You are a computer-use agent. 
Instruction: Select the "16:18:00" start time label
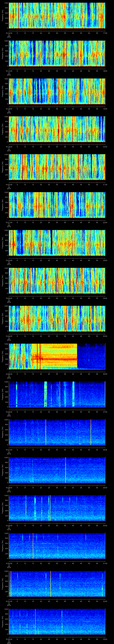(x=9, y=109)
